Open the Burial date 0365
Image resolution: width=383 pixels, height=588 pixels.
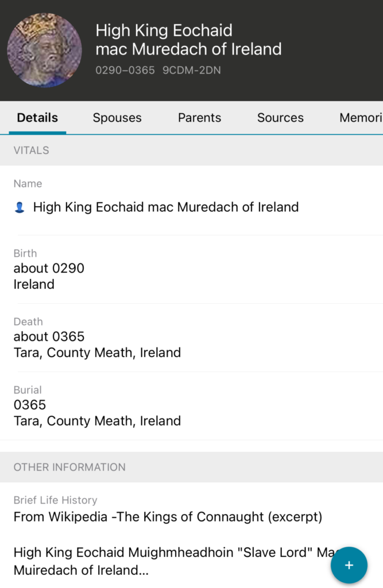click(30, 405)
